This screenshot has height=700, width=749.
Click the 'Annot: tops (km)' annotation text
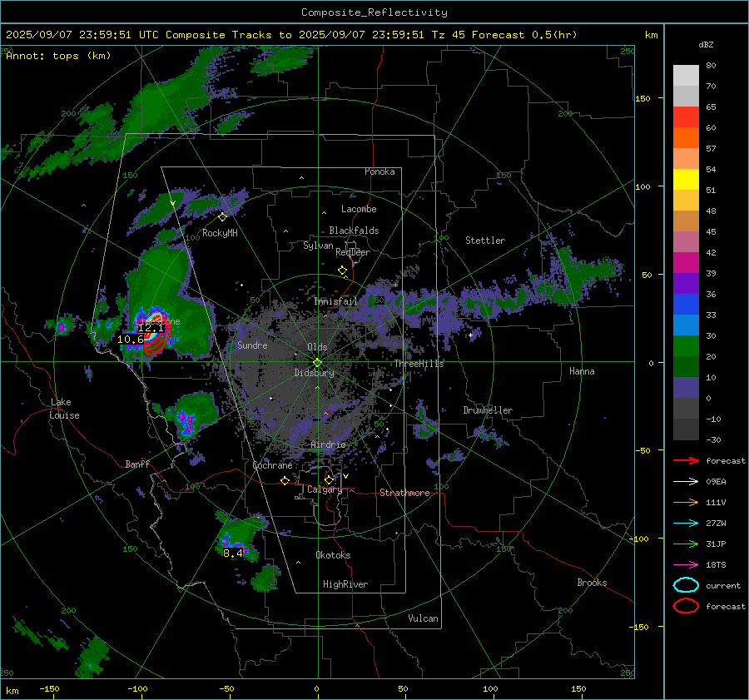58,56
